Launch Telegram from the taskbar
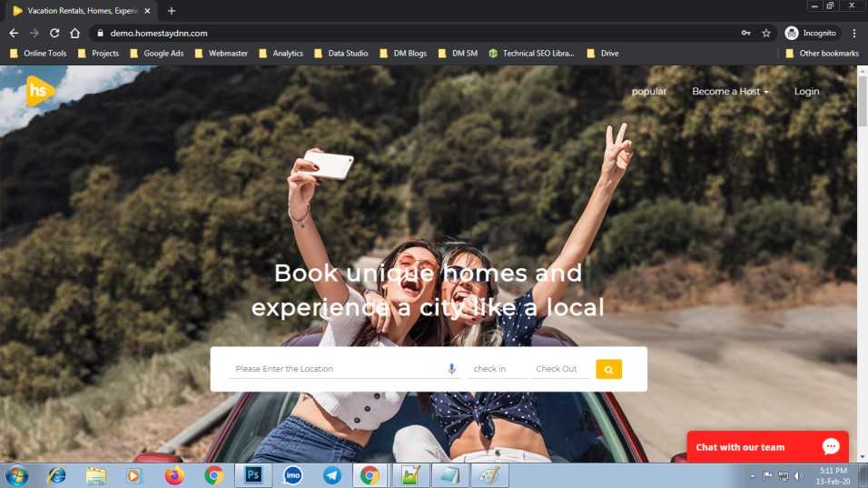The height and width of the screenshot is (488, 868). [x=332, y=475]
